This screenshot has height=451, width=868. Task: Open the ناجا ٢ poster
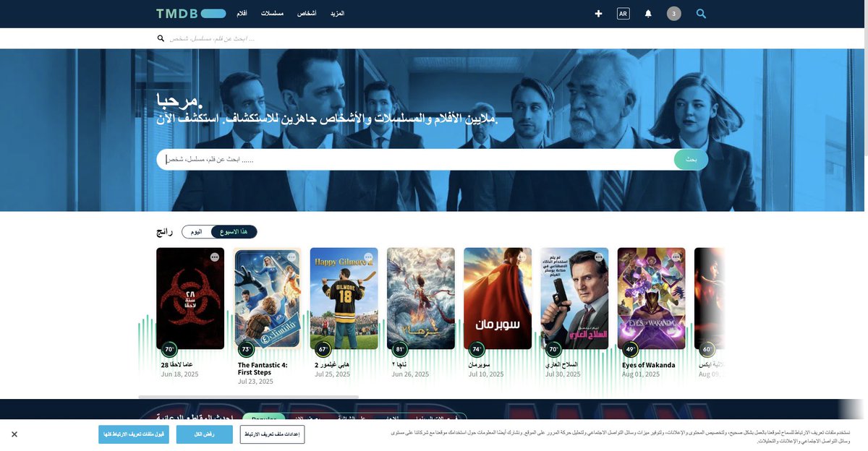point(421,298)
